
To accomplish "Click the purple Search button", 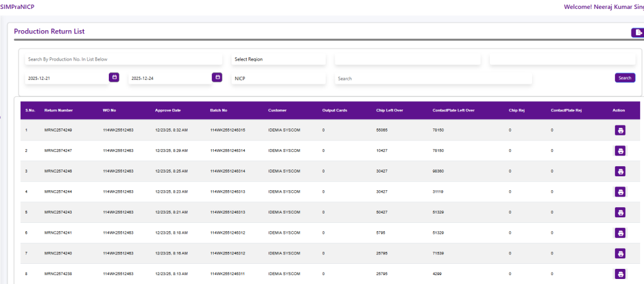I will (x=625, y=78).
